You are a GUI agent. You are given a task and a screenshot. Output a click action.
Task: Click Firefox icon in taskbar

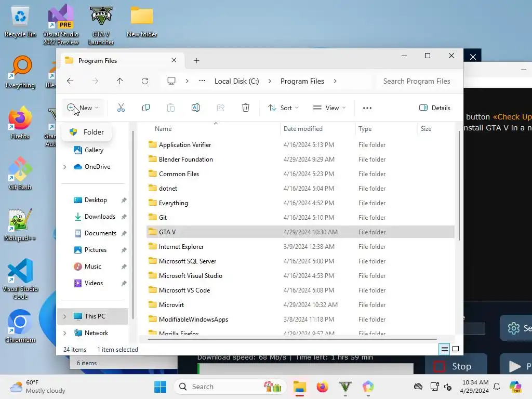coord(322,387)
